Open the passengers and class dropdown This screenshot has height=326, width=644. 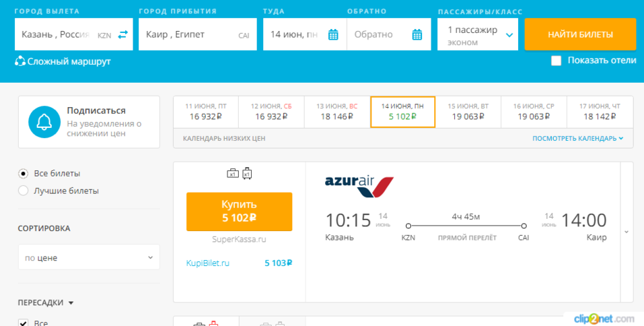[477, 34]
